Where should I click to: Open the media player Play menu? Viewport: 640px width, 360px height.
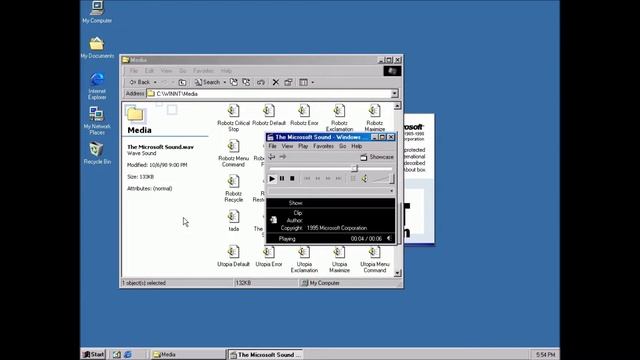click(x=303, y=146)
